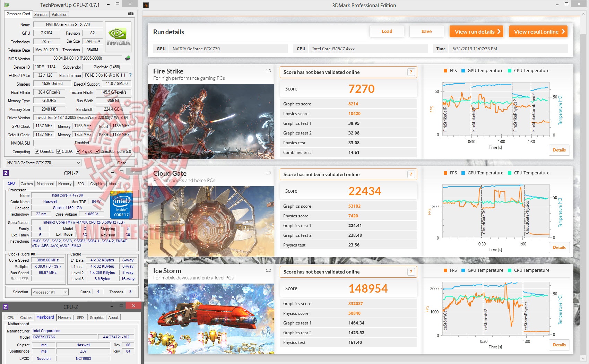Click the FPS legend swatch in Fire Strike chart
The width and height of the screenshot is (589, 364).
pos(445,71)
